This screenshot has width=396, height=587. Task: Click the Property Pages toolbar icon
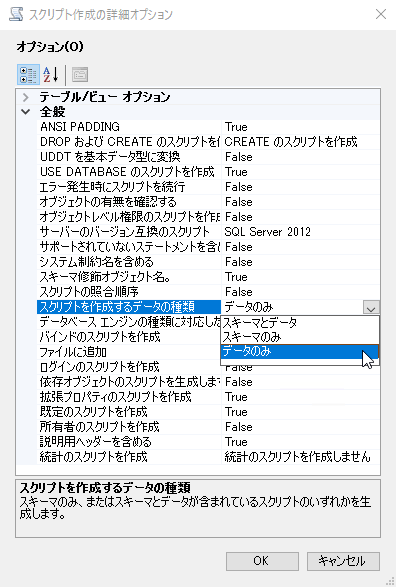tap(80, 74)
